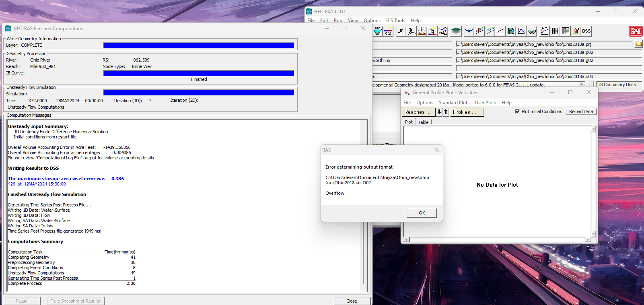
Task: Click the Reload Data button
Action: 581,111
